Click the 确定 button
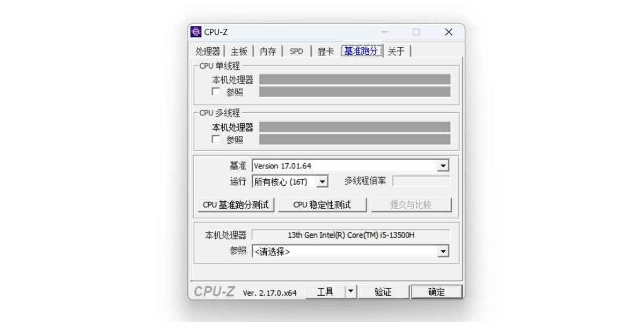 tap(436, 291)
